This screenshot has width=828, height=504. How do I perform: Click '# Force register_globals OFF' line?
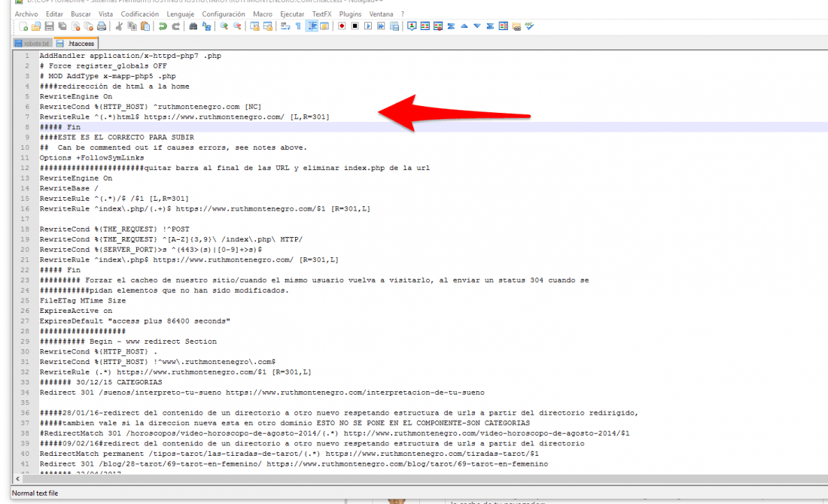103,66
